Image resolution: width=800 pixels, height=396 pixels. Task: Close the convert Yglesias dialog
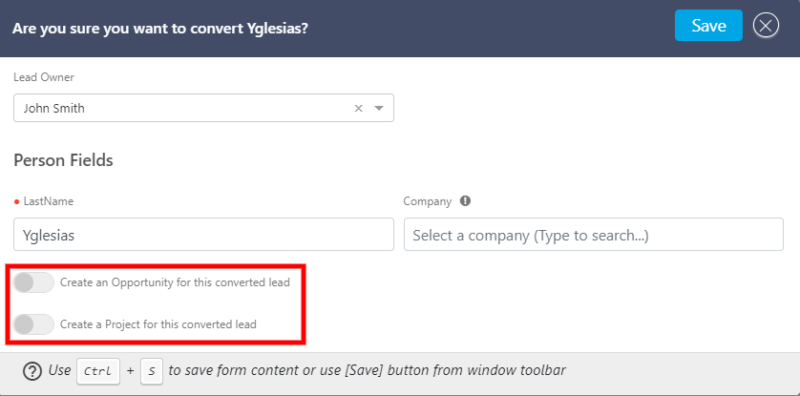click(765, 26)
